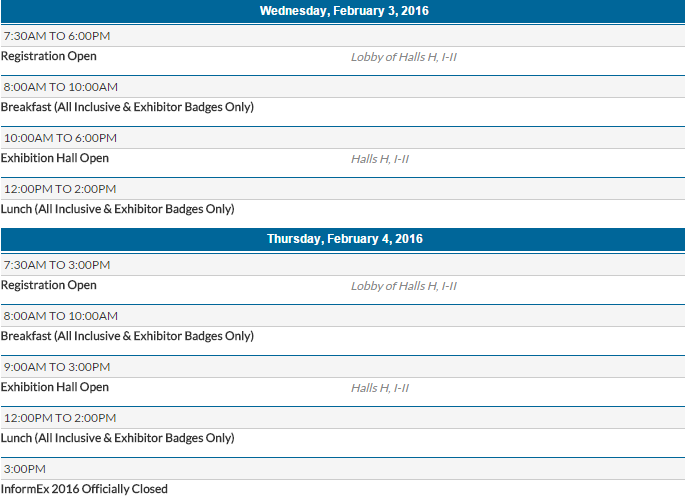Click Thursday's Registration Open entry
This screenshot has width=685, height=504.
tap(49, 286)
